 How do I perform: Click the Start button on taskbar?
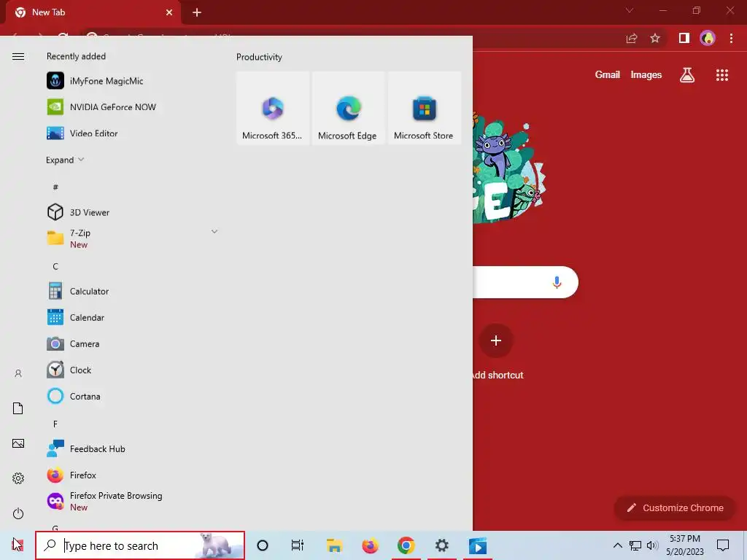(x=18, y=545)
